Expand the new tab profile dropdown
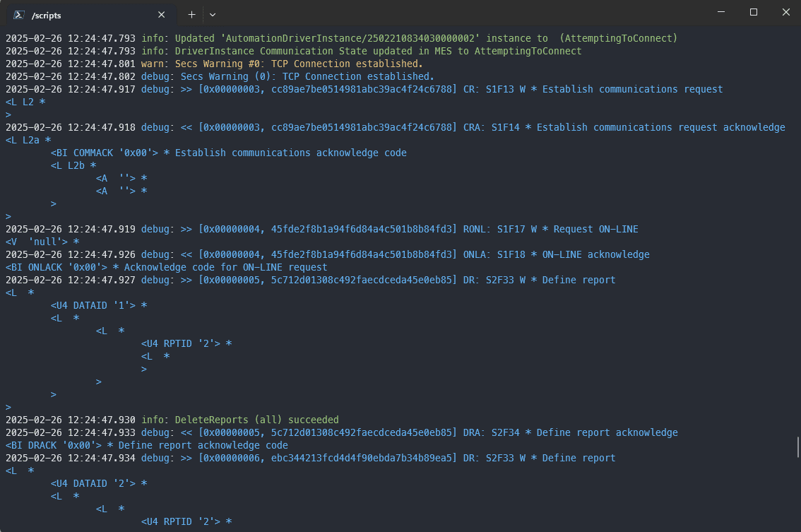The image size is (801, 532). (213, 14)
